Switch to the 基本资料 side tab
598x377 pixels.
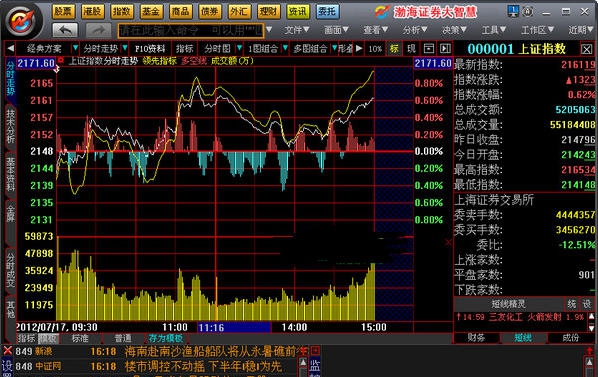click(11, 174)
